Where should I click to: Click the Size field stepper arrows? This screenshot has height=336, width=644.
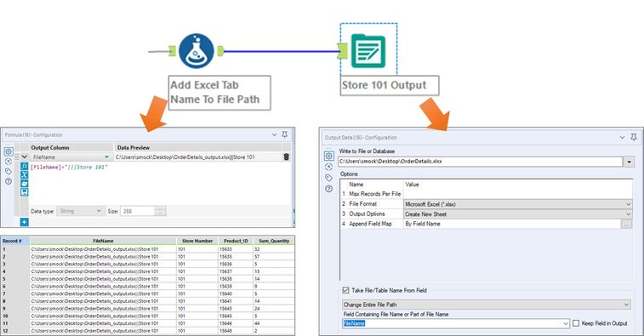(x=160, y=211)
